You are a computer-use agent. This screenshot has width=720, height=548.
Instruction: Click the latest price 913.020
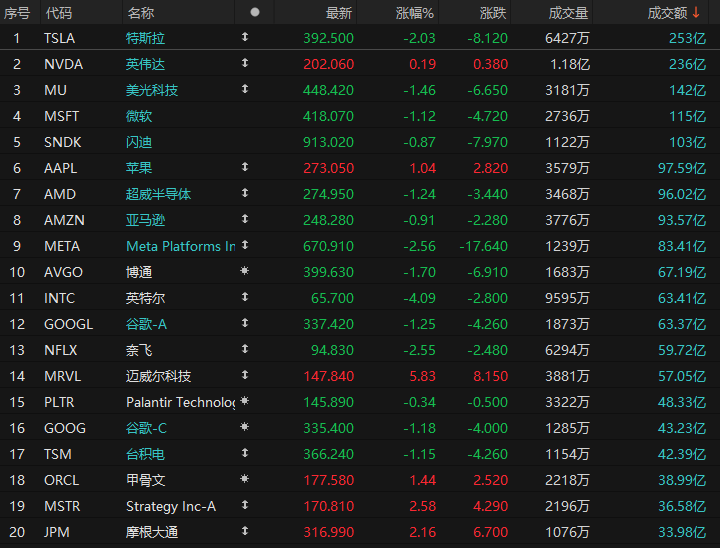[x=328, y=142]
